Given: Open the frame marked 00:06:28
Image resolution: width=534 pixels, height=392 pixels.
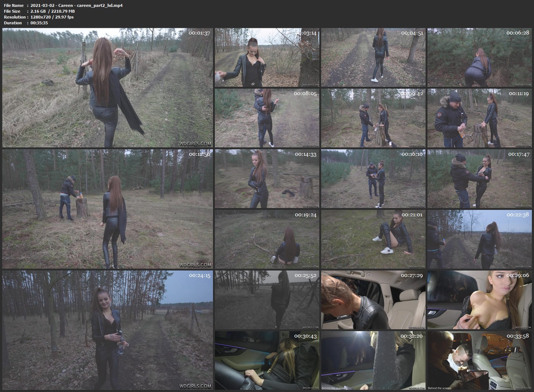Looking at the screenshot, I should pos(480,57).
